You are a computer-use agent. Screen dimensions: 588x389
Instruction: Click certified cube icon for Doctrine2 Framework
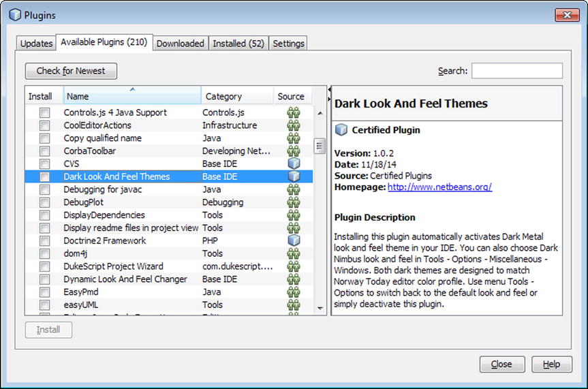click(x=294, y=240)
